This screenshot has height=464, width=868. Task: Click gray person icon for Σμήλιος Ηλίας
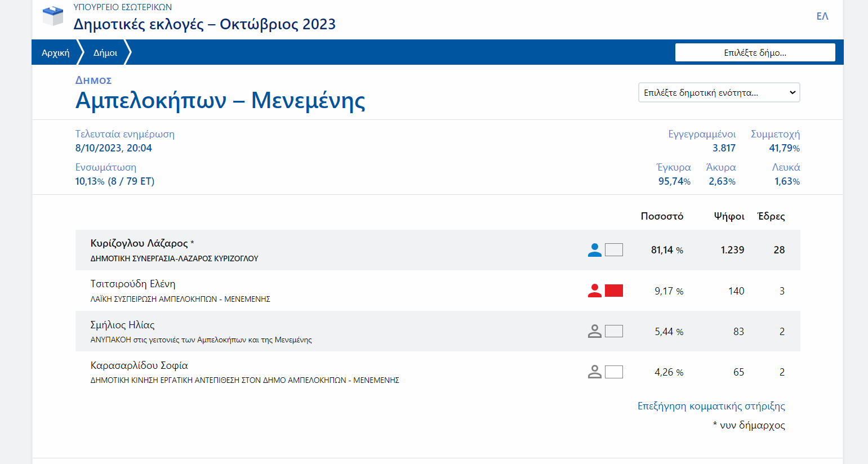pos(594,331)
